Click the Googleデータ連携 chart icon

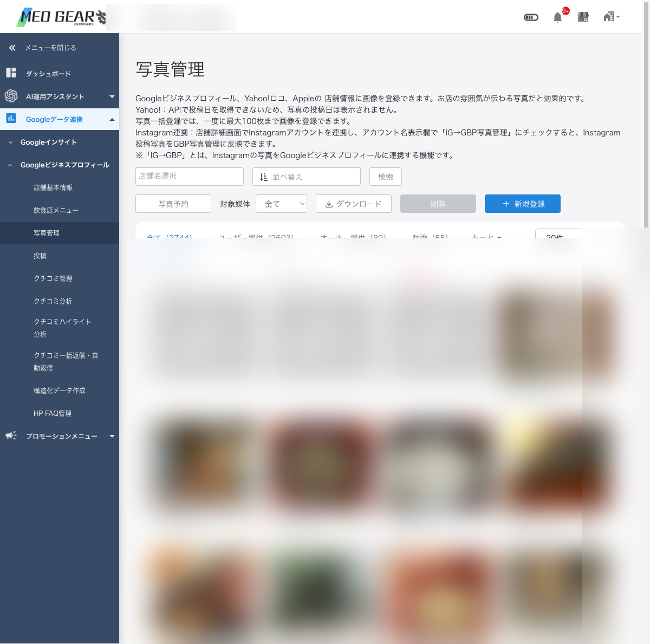[11, 118]
